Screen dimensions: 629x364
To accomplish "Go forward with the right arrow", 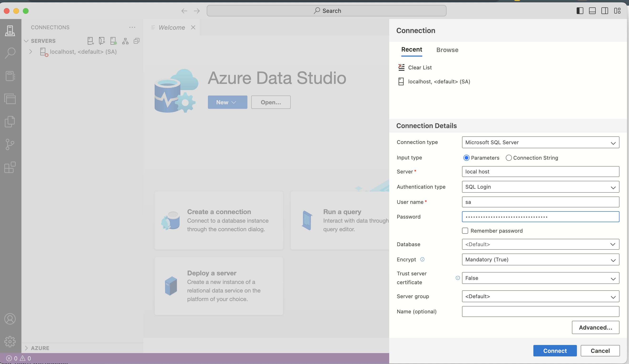I will [x=197, y=11].
